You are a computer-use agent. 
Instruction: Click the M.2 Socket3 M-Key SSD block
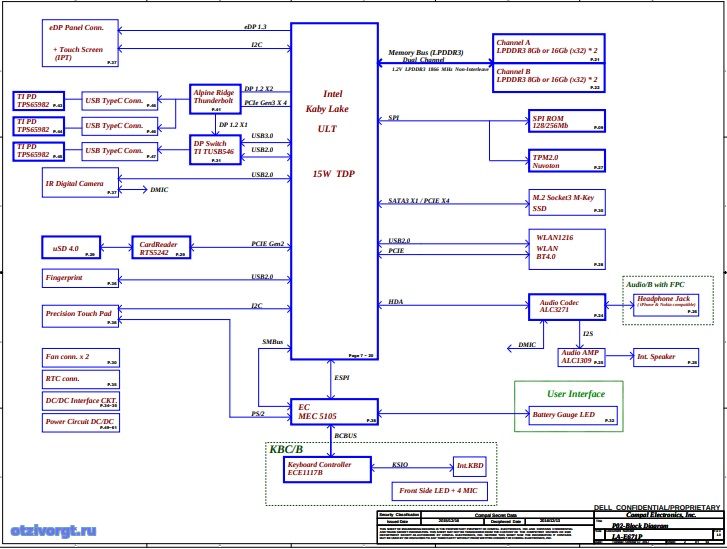point(567,203)
